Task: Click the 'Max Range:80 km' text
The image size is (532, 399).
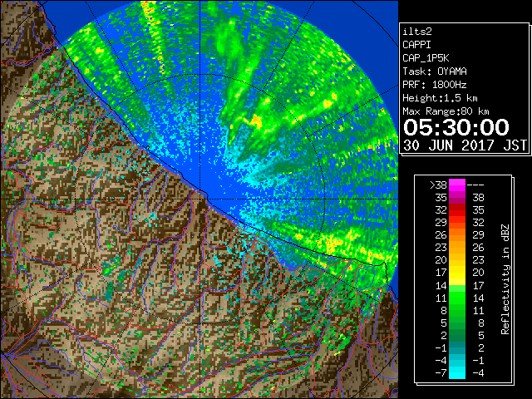Action: click(446, 111)
